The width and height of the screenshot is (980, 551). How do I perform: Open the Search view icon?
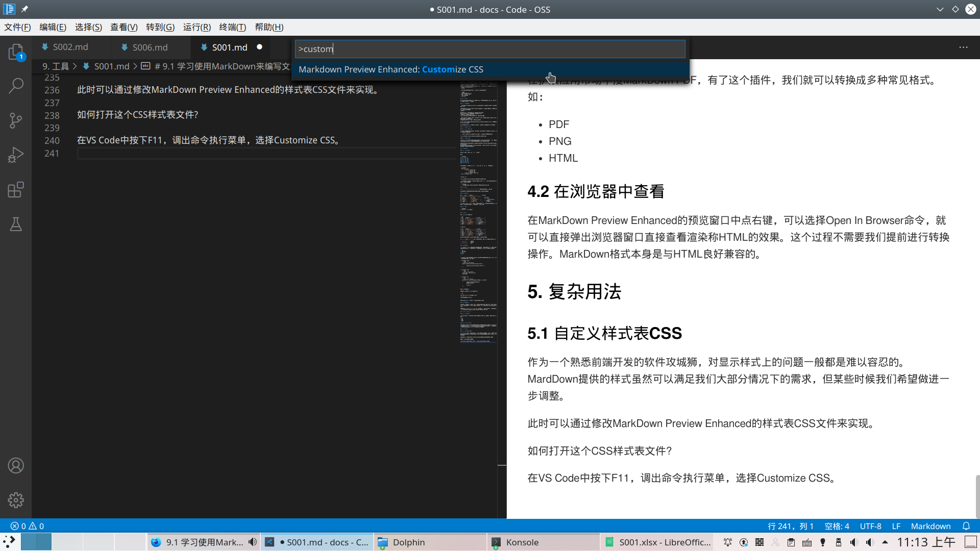coord(16,86)
